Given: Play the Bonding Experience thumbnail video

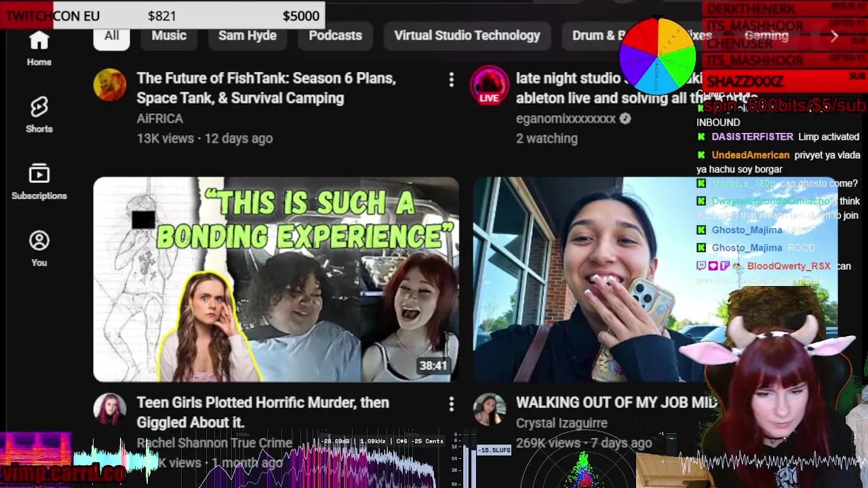Looking at the screenshot, I should 276,279.
